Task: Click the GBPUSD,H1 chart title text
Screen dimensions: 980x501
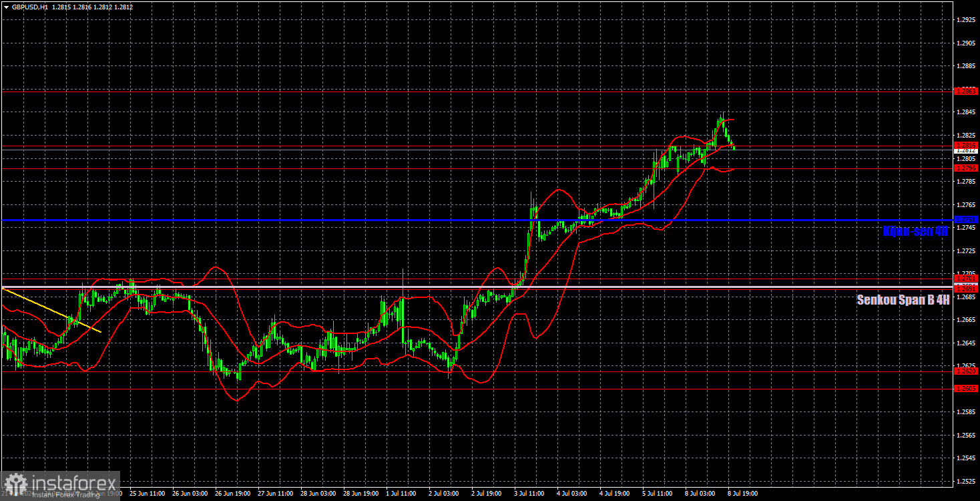Action: pyautogui.click(x=29, y=7)
